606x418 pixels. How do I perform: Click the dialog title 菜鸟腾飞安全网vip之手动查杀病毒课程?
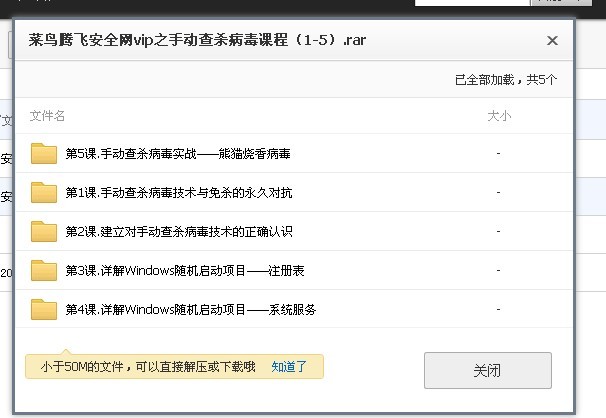(x=197, y=40)
